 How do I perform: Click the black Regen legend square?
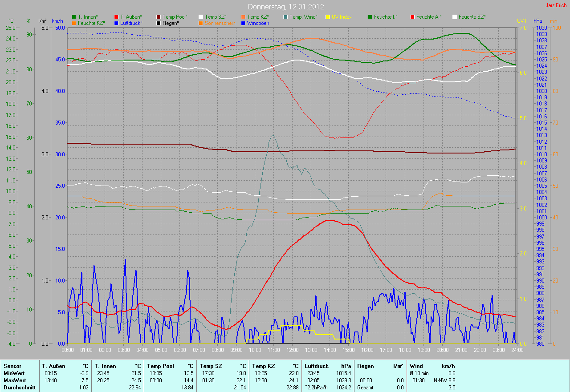point(159,23)
